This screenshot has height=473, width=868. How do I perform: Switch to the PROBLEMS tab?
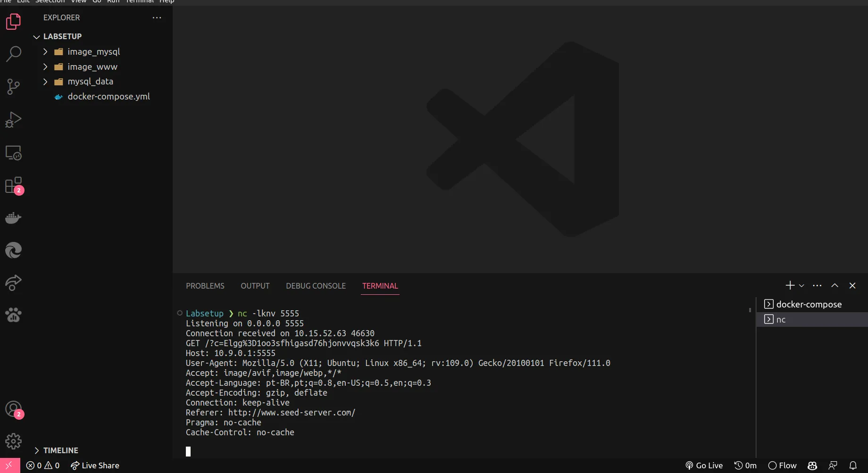[205, 286]
